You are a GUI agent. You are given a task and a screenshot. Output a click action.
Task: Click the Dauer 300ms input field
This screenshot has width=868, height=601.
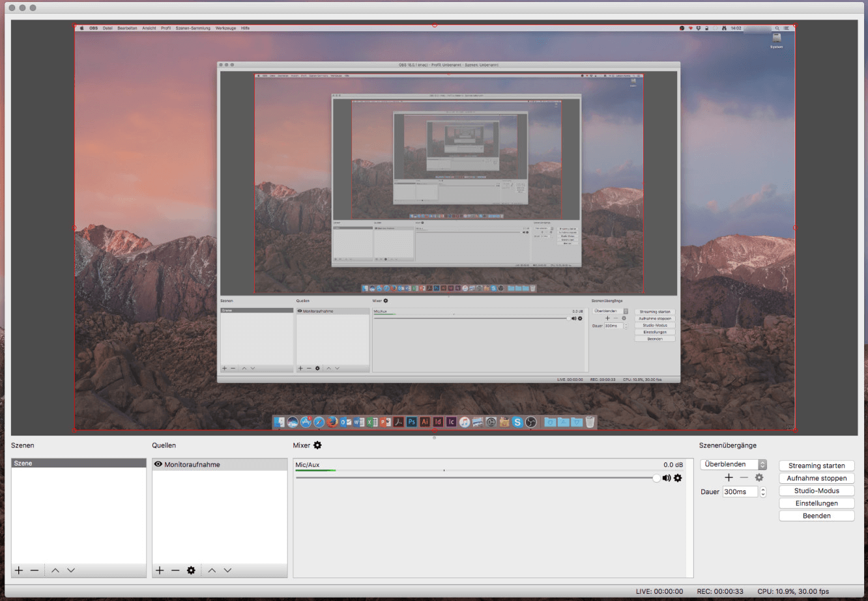[740, 492]
